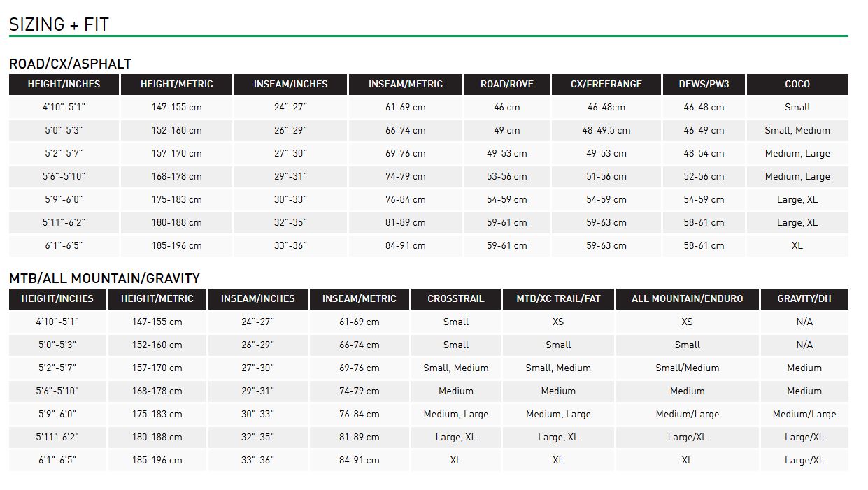Screen dimensions: 868x490
Task: Click the Small, Medium cell under COCO
Action: [797, 130]
